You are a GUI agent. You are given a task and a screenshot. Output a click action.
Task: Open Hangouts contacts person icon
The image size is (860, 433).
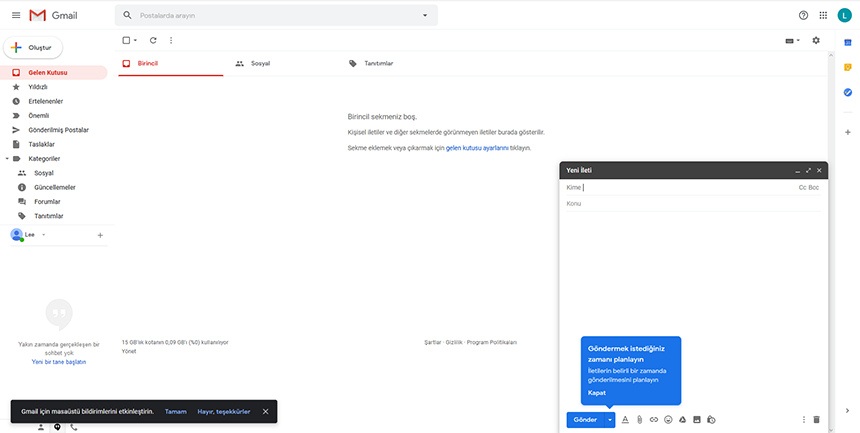pos(41,427)
